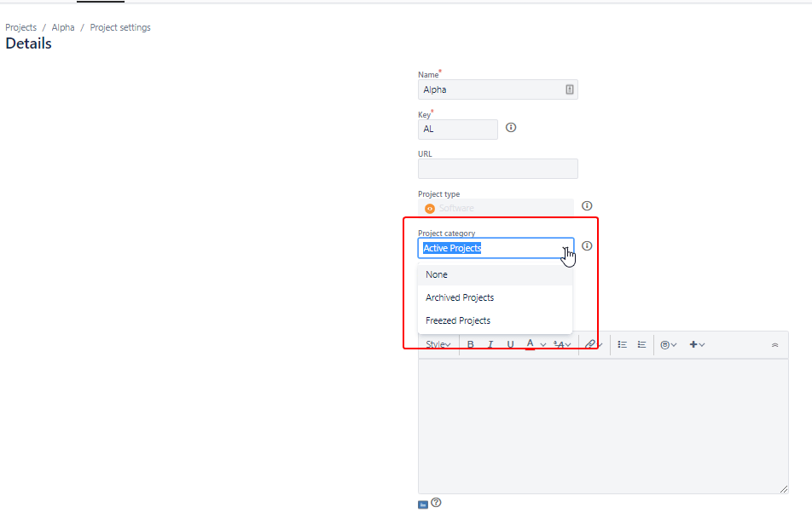The image size is (812, 513).
Task: Apply underline formatting in the description editor
Action: (x=510, y=343)
